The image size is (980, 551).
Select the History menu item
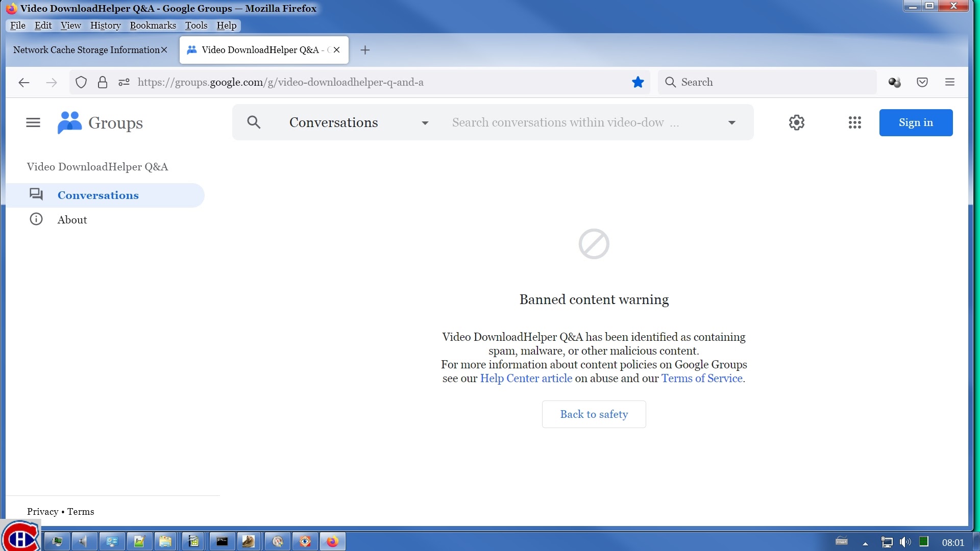point(104,25)
